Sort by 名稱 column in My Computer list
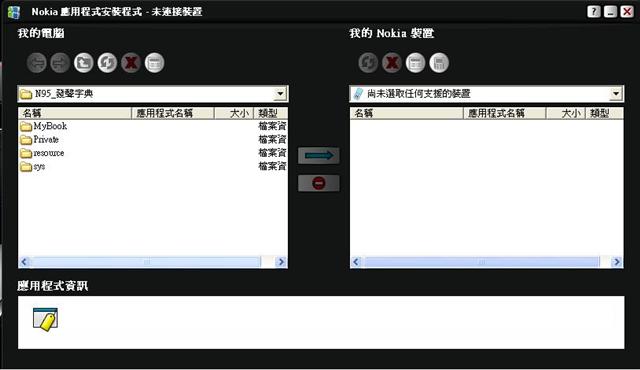The height and width of the screenshot is (370, 640). (x=75, y=113)
